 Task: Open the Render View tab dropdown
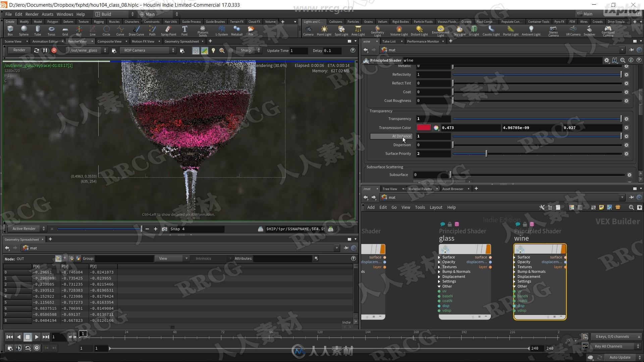coord(77,41)
